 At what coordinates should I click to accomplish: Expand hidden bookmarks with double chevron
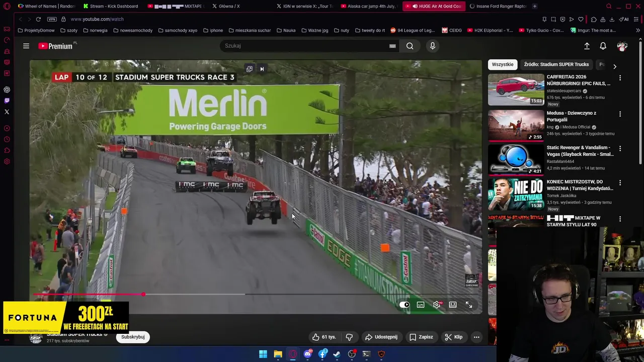637,30
